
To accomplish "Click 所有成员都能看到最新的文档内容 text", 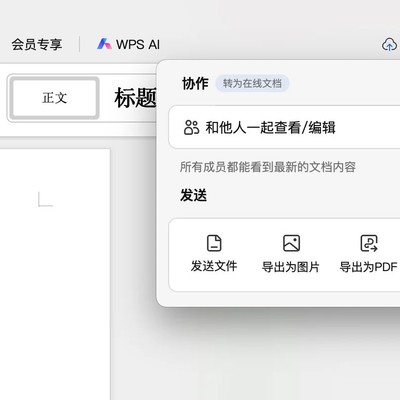I will 268,167.
